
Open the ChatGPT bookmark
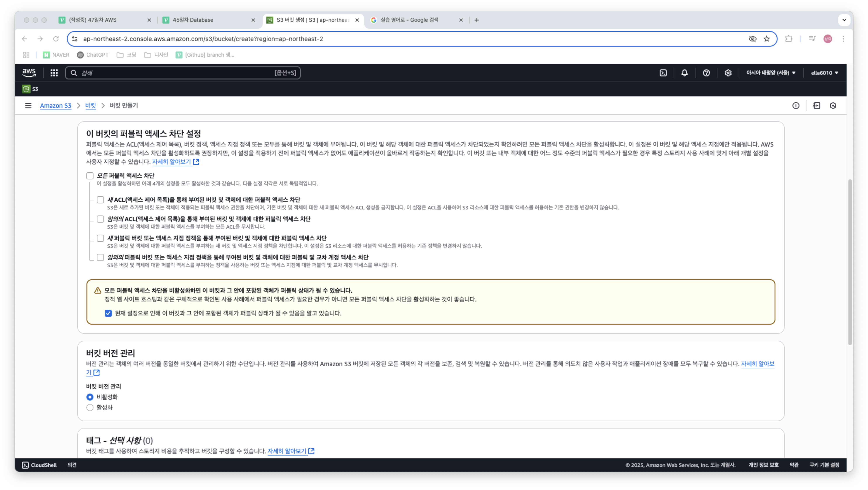pyautogui.click(x=93, y=55)
